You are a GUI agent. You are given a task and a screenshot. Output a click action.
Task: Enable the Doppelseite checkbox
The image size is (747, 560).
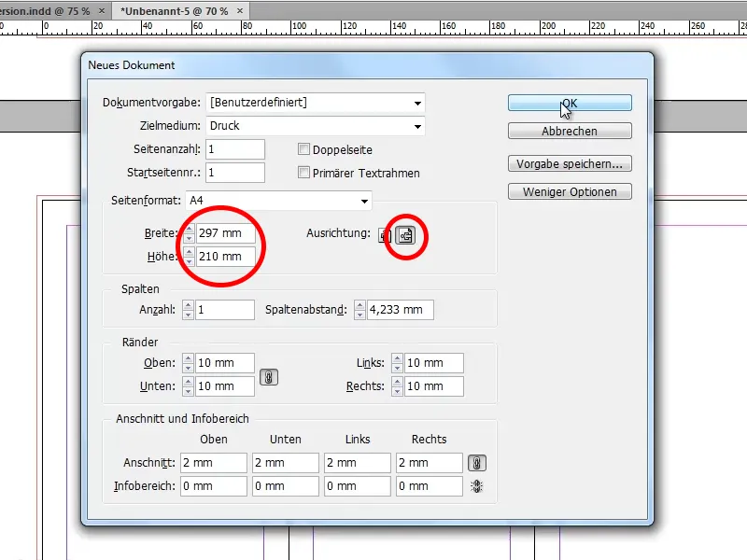[303, 149]
